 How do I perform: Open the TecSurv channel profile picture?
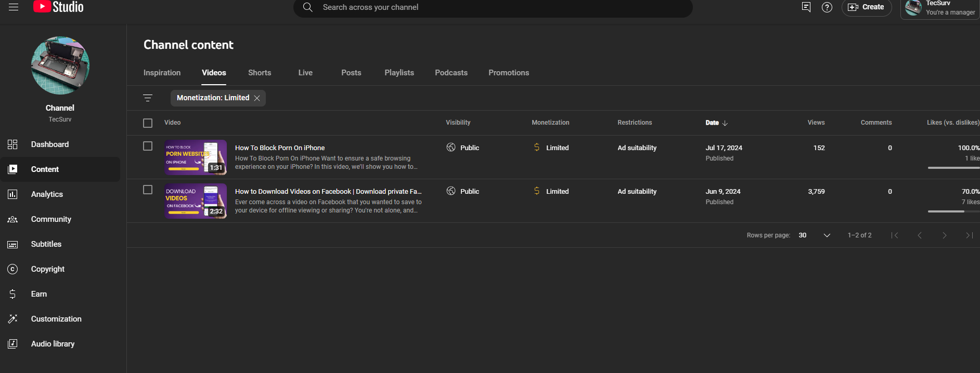[60, 65]
